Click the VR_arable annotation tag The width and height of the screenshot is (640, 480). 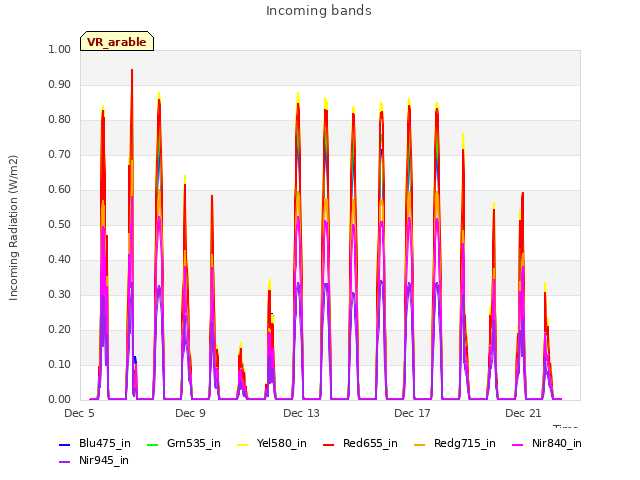[117, 41]
